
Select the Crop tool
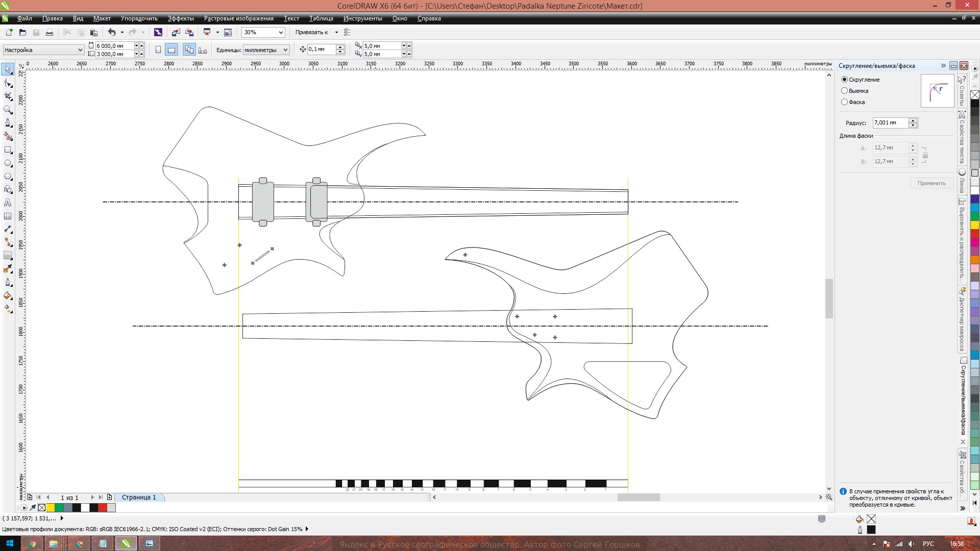tap(8, 96)
